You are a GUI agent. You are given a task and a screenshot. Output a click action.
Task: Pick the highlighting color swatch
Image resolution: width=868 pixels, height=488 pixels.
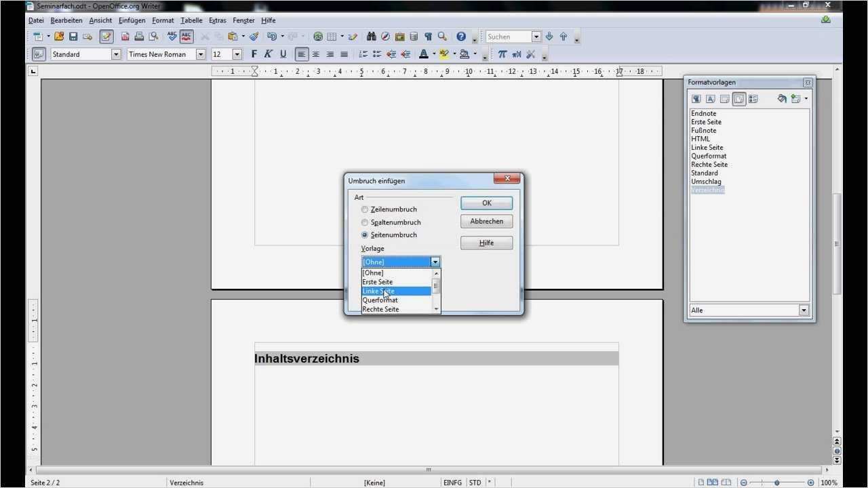[444, 54]
